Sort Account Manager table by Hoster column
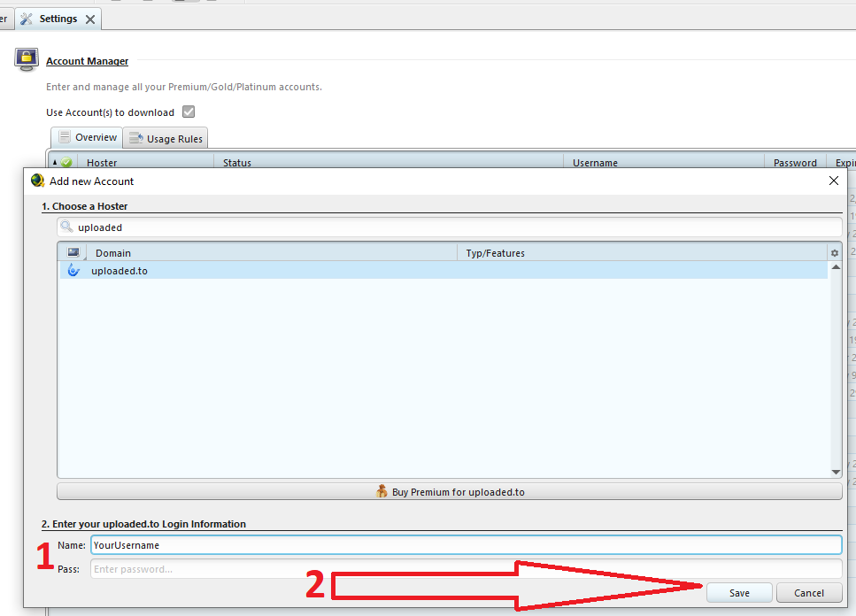This screenshot has height=616, width=856. [x=146, y=163]
